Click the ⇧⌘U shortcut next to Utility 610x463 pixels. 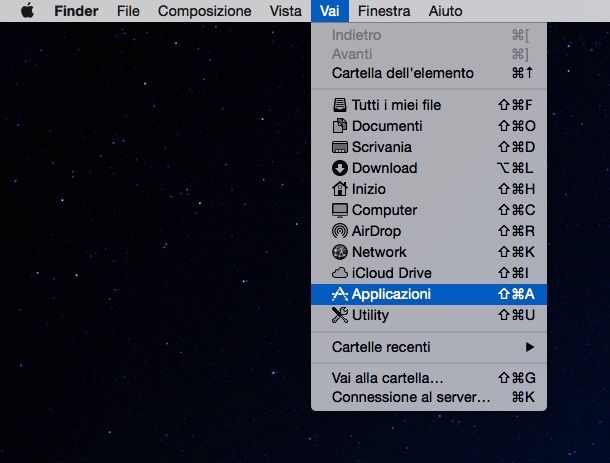pyautogui.click(x=516, y=315)
